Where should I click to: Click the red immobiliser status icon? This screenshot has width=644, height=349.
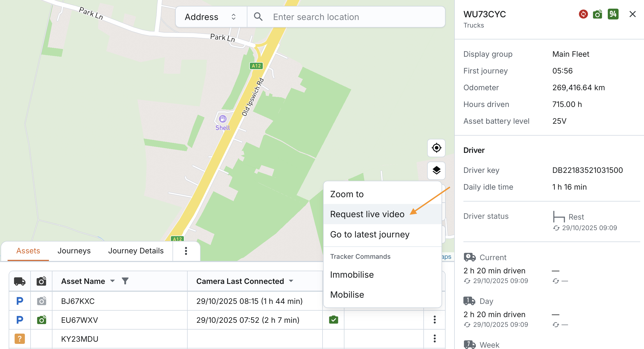(x=583, y=14)
